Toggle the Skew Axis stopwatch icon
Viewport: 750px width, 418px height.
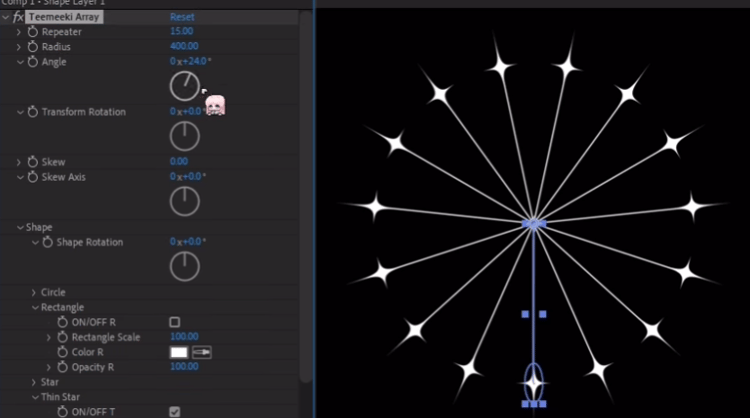point(33,177)
